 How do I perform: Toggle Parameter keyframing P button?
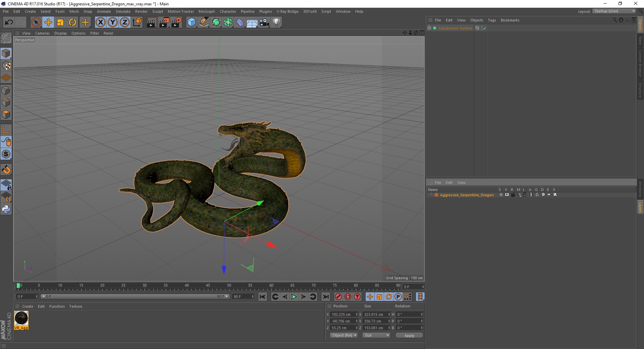point(398,297)
